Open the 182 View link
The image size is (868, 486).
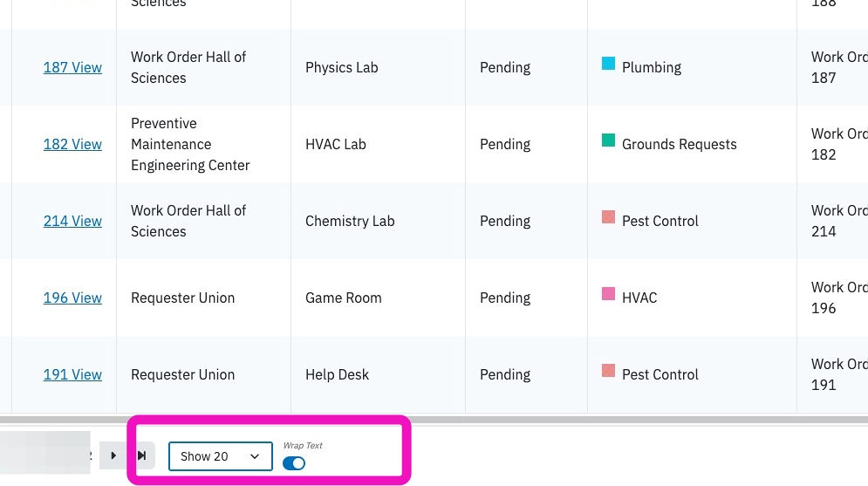click(72, 144)
